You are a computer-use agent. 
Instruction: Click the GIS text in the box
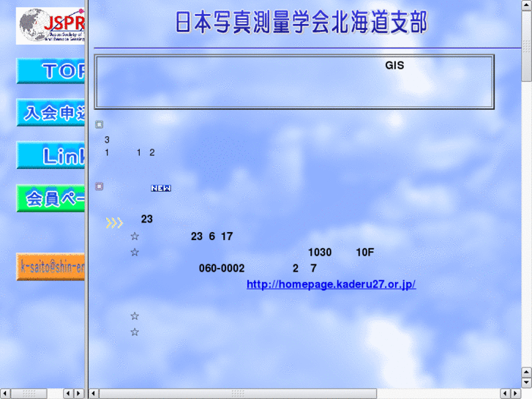coord(394,65)
